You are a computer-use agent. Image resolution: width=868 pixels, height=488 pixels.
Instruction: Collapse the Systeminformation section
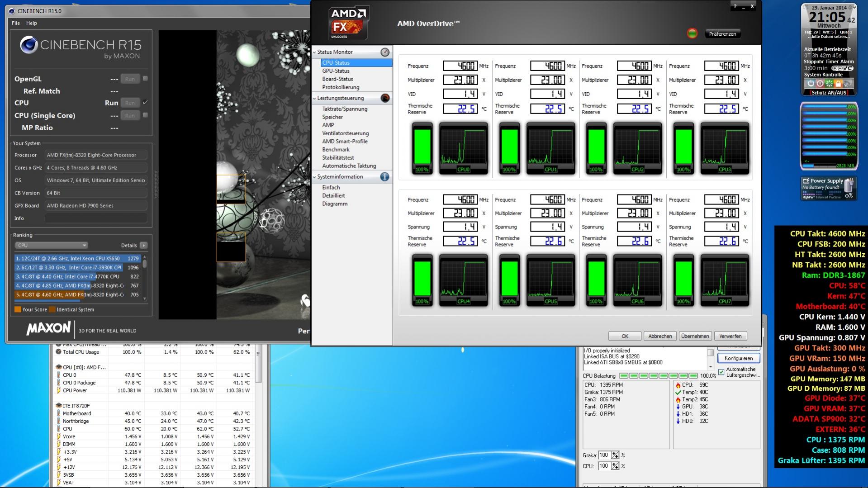[314, 177]
